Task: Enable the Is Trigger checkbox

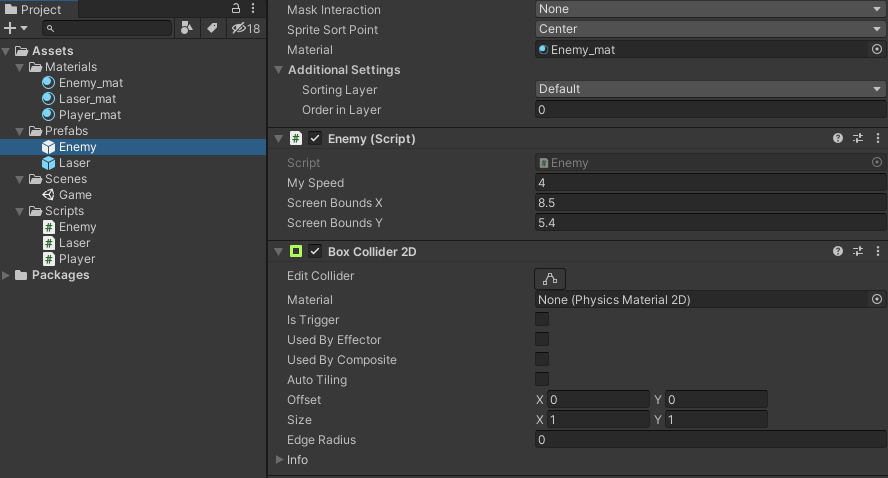Action: 542,319
